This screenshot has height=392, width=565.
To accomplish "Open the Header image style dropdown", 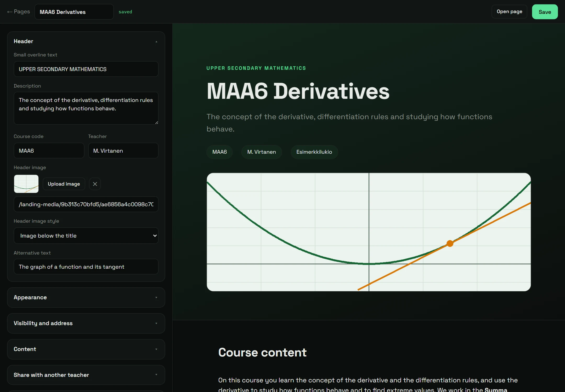I will (86, 236).
